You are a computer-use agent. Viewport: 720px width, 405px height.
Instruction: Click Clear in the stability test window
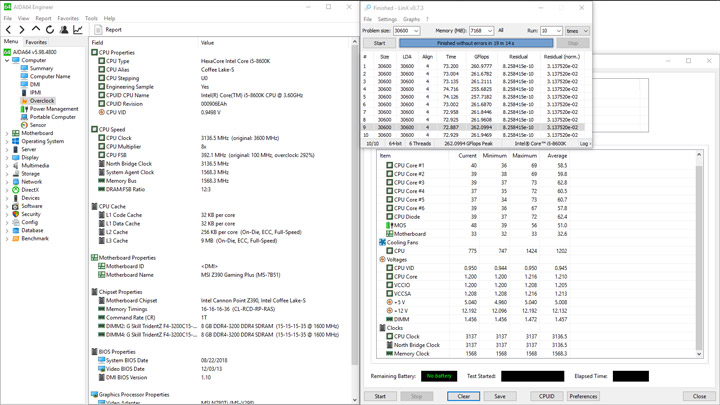pyautogui.click(x=463, y=396)
